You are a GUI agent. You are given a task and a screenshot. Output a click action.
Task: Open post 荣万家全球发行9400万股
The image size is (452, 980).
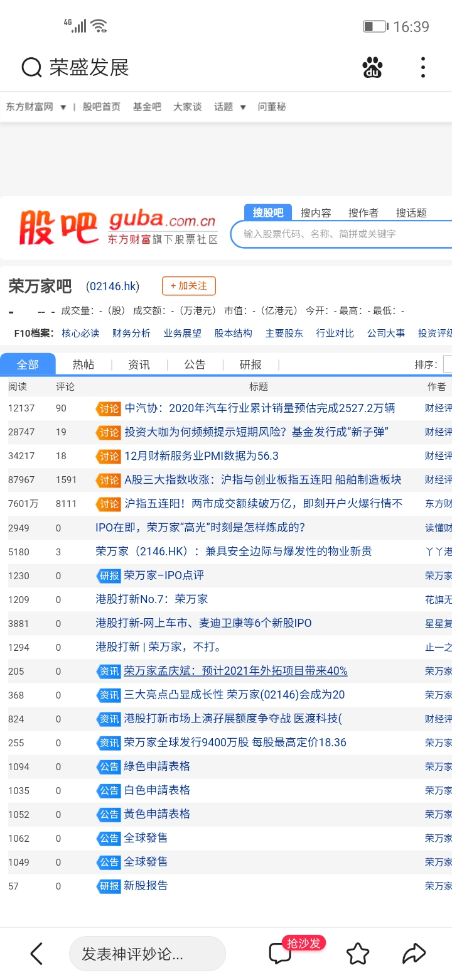[x=235, y=743]
